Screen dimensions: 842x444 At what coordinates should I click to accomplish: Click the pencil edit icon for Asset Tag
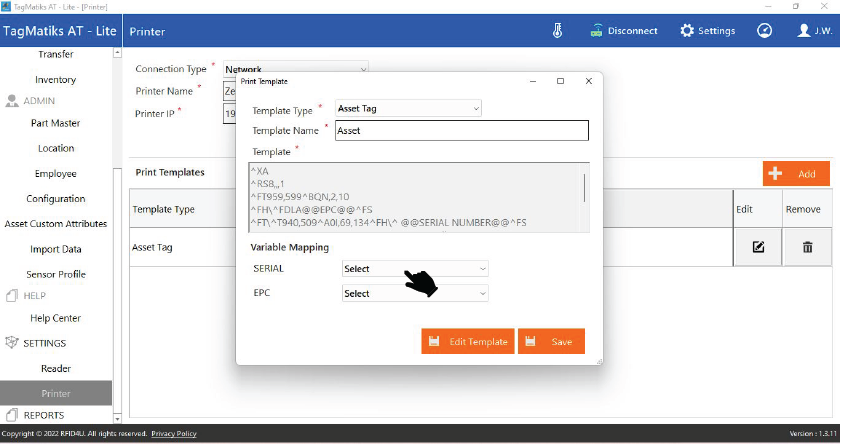pyautogui.click(x=758, y=247)
